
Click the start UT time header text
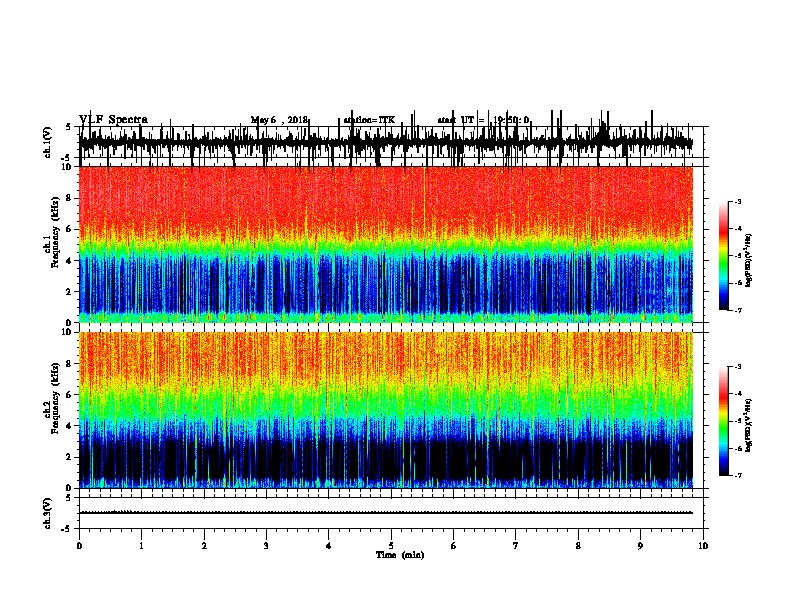coord(483,120)
